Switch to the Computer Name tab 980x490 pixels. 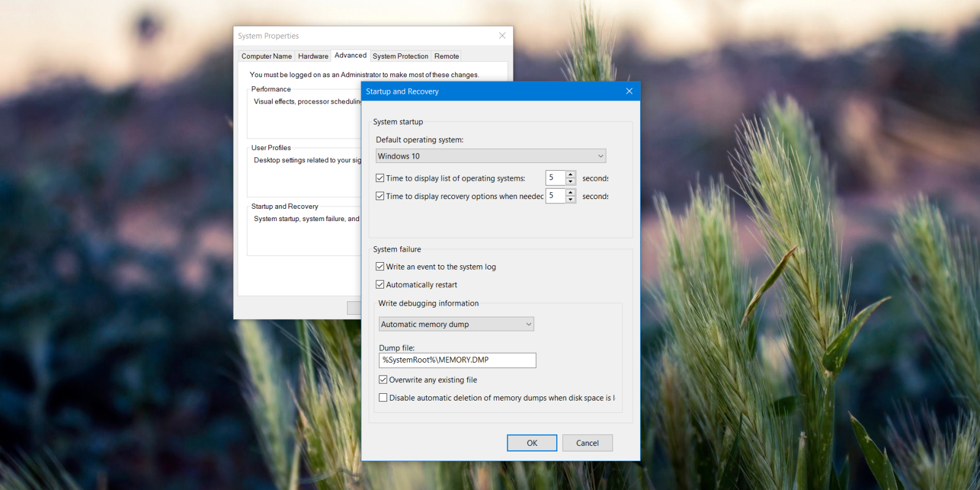(x=266, y=56)
